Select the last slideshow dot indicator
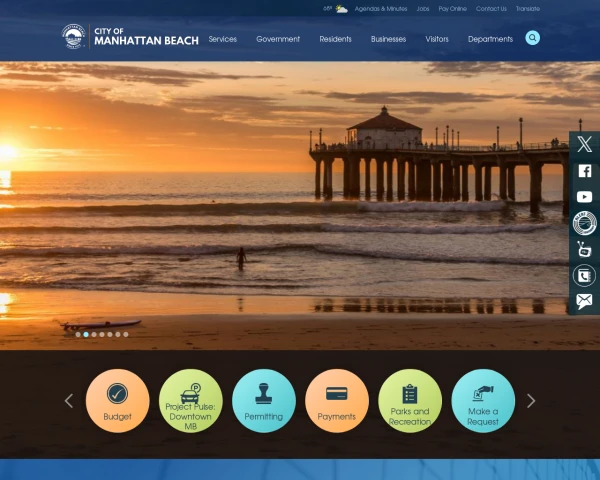Image resolution: width=600 pixels, height=480 pixels. 126,334
